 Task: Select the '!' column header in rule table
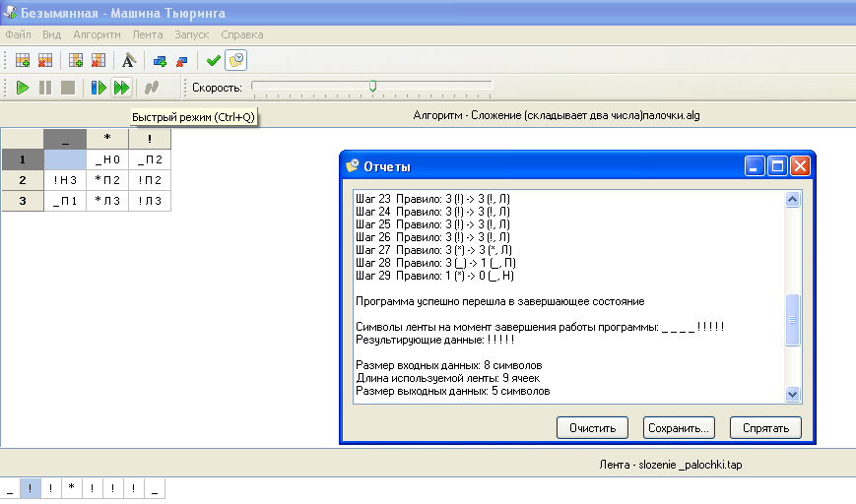(x=150, y=139)
